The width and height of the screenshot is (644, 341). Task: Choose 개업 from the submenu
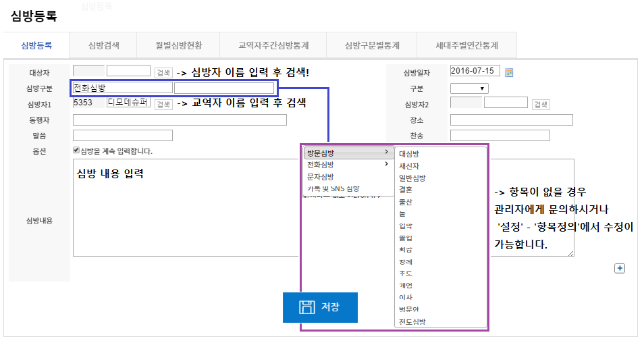406,285
